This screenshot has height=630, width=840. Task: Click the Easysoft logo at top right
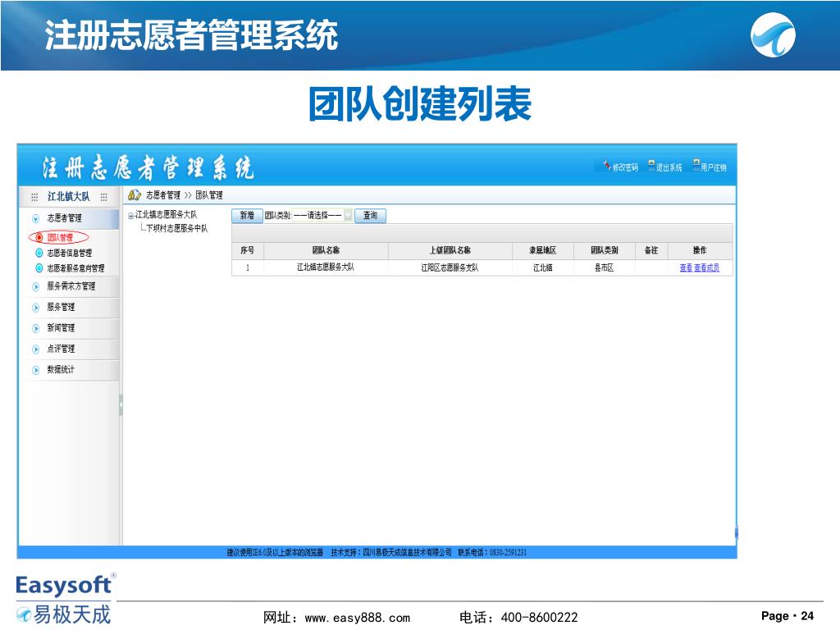point(774,37)
